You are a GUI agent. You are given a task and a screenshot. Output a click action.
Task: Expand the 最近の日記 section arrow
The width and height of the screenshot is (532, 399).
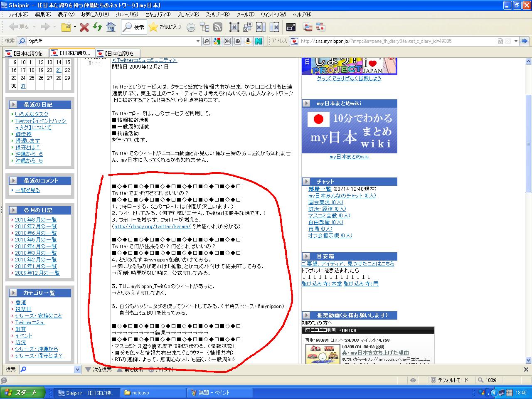(x=14, y=104)
